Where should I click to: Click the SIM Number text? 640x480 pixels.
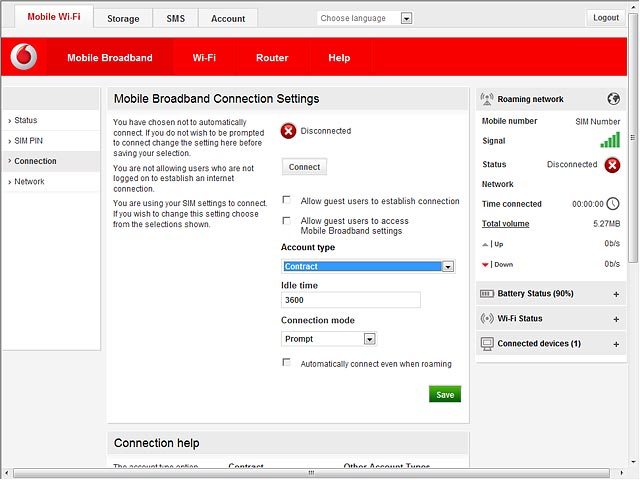click(x=598, y=122)
